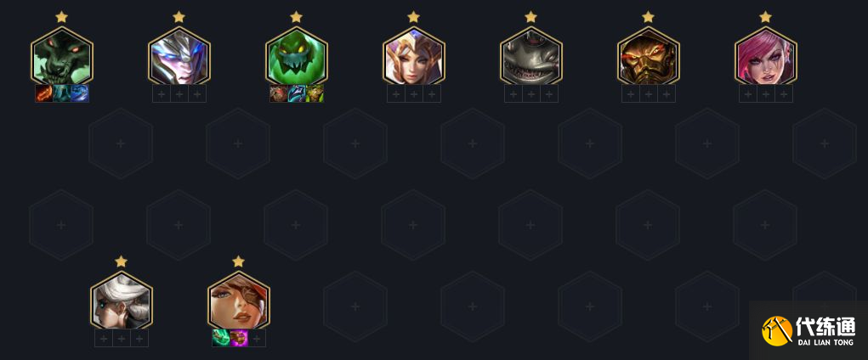Click the Miss Fortune champion portrait
The image size is (868, 360).
(239, 301)
